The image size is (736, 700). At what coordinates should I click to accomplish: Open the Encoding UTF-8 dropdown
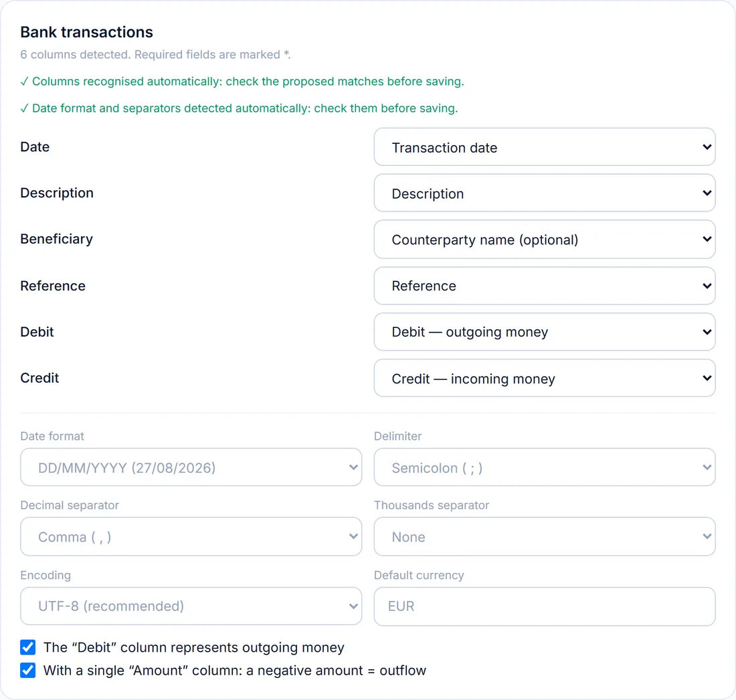click(x=191, y=606)
